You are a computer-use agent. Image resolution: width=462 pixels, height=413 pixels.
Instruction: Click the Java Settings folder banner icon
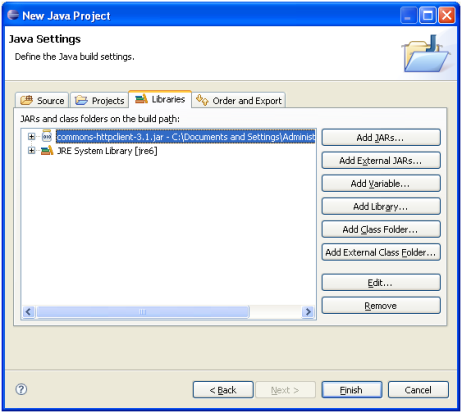[x=426, y=54]
